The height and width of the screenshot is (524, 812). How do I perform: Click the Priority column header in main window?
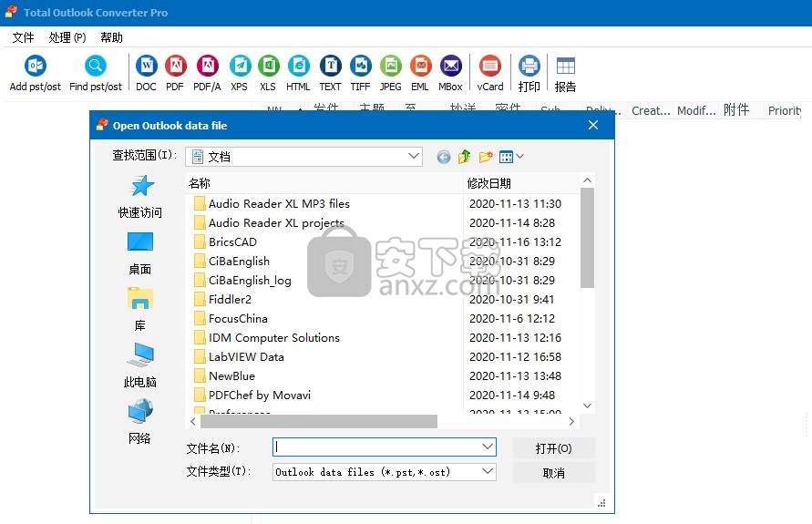[x=784, y=110]
